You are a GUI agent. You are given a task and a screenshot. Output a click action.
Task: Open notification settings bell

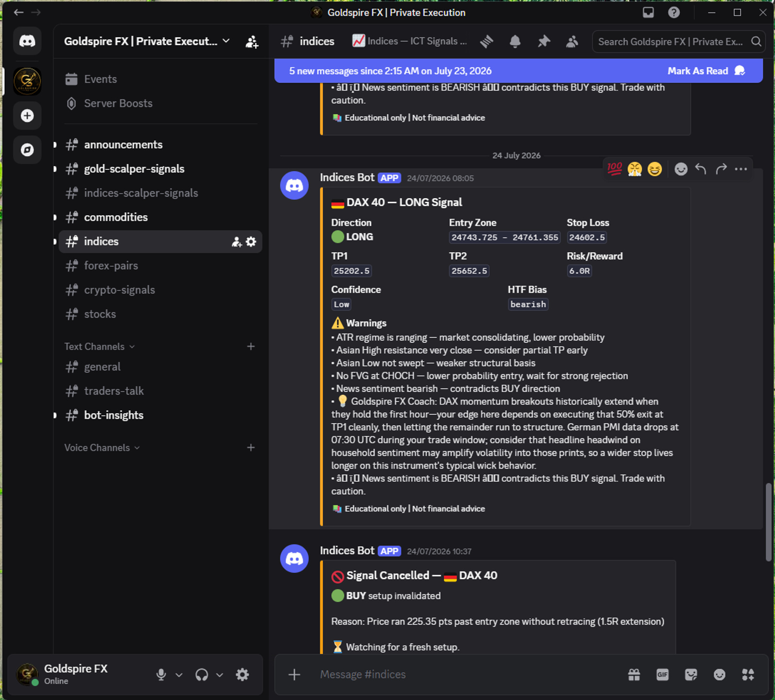click(x=515, y=42)
